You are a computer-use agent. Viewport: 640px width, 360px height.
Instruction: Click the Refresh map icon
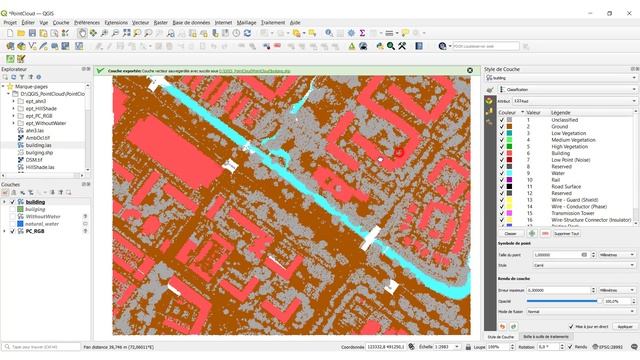[x=247, y=33]
